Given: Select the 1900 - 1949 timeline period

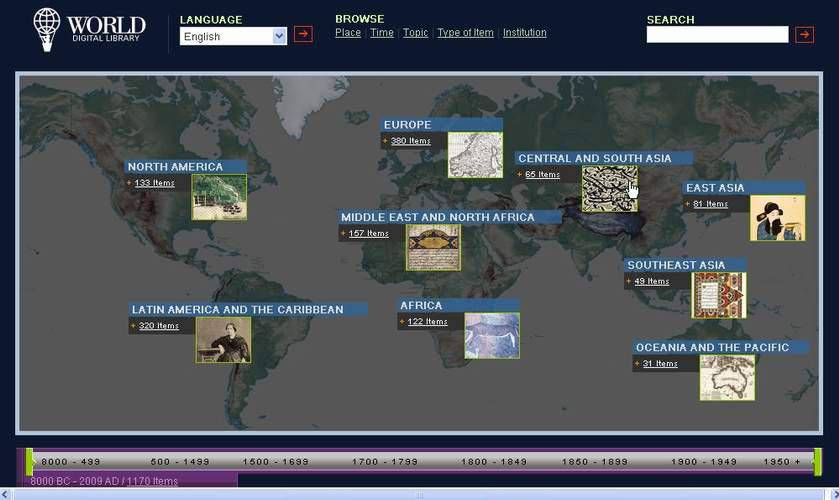Looking at the screenshot, I should (704, 461).
